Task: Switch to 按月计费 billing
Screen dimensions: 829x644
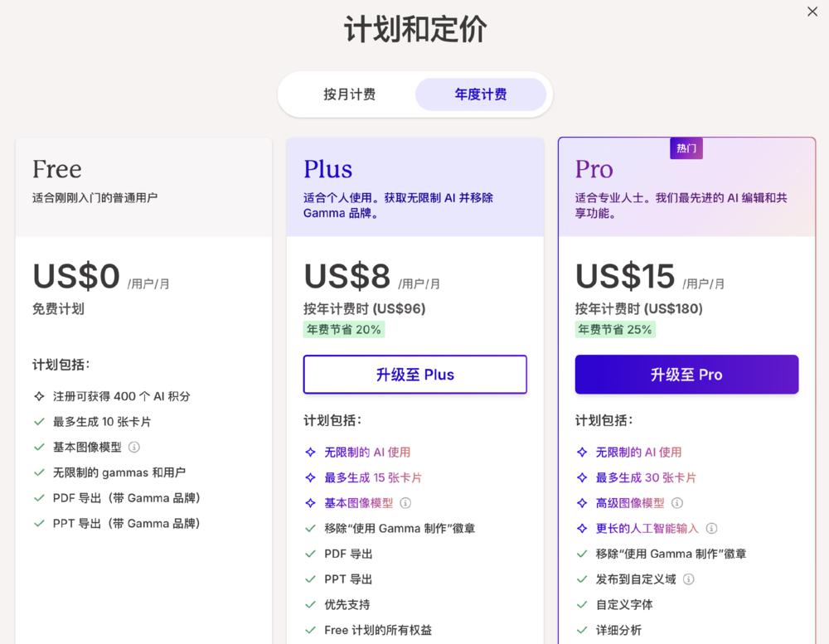Action: tap(349, 94)
